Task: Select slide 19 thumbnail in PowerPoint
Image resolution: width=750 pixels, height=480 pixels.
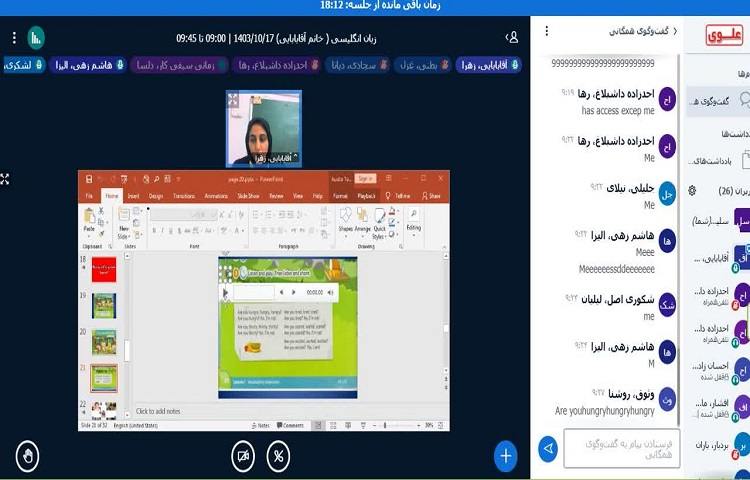Action: click(x=104, y=305)
